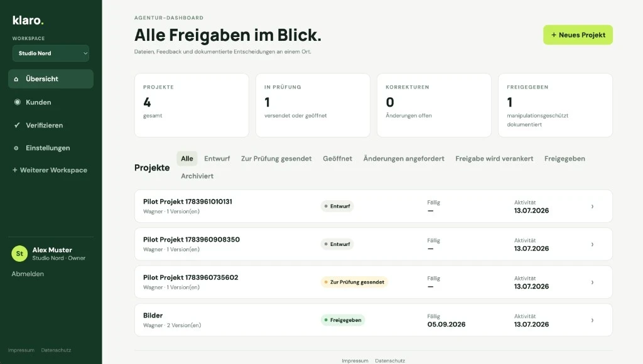
Task: Choose the Freigabe wird verankert tab
Action: pos(494,159)
